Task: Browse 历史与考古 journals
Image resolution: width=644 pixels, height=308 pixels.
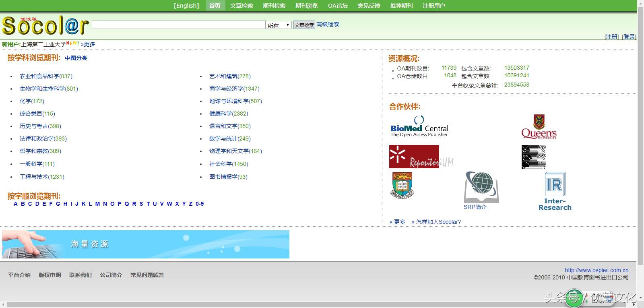Action: coord(40,126)
